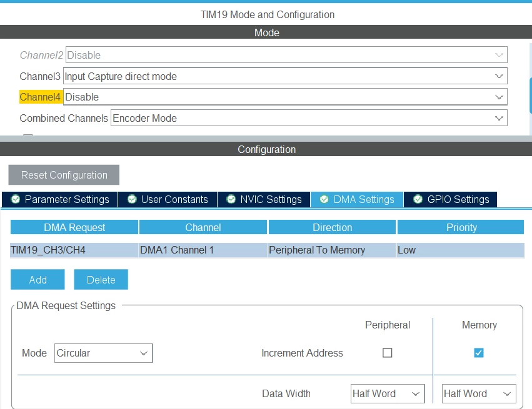Enable Peripheral increment address checkbox
This screenshot has width=532, height=409.
pyautogui.click(x=387, y=353)
